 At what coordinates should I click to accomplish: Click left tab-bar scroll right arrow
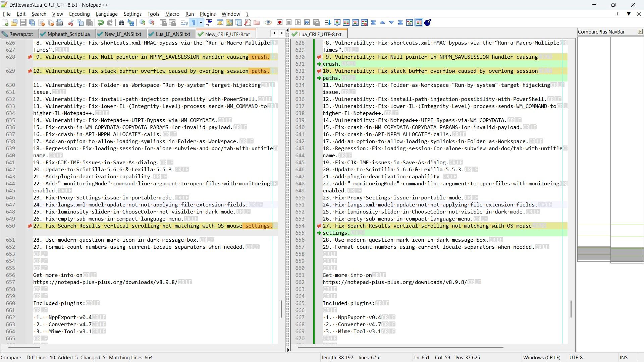(x=282, y=33)
